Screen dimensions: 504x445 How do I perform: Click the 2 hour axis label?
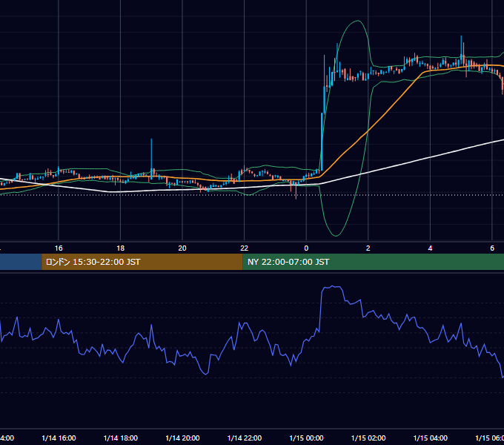(368, 248)
